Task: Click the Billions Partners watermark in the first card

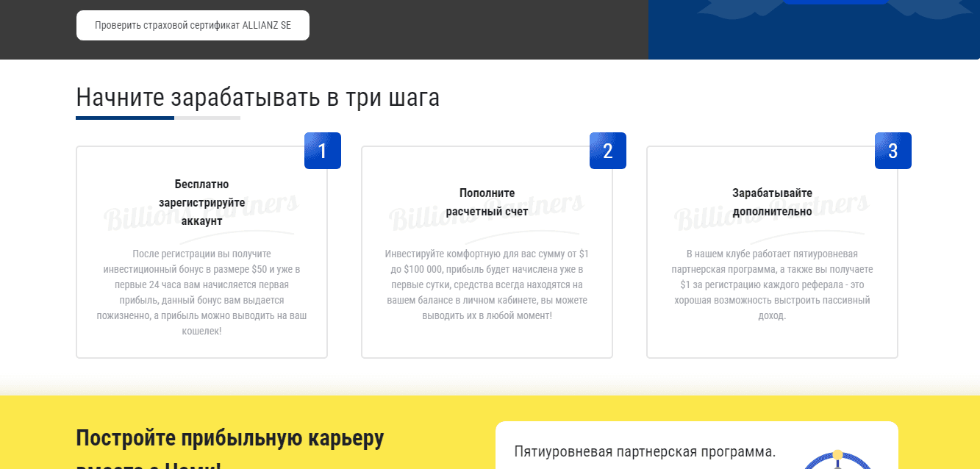Action: 201,210
